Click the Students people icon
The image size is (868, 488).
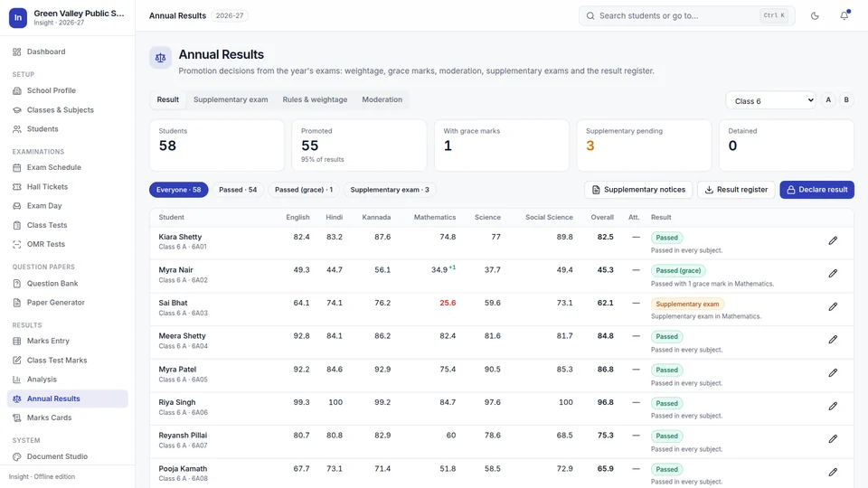[x=16, y=129]
